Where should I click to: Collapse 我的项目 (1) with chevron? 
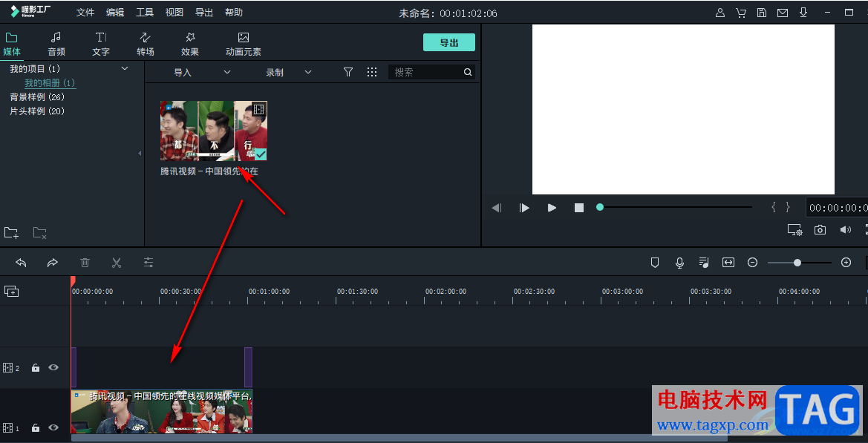[125, 68]
